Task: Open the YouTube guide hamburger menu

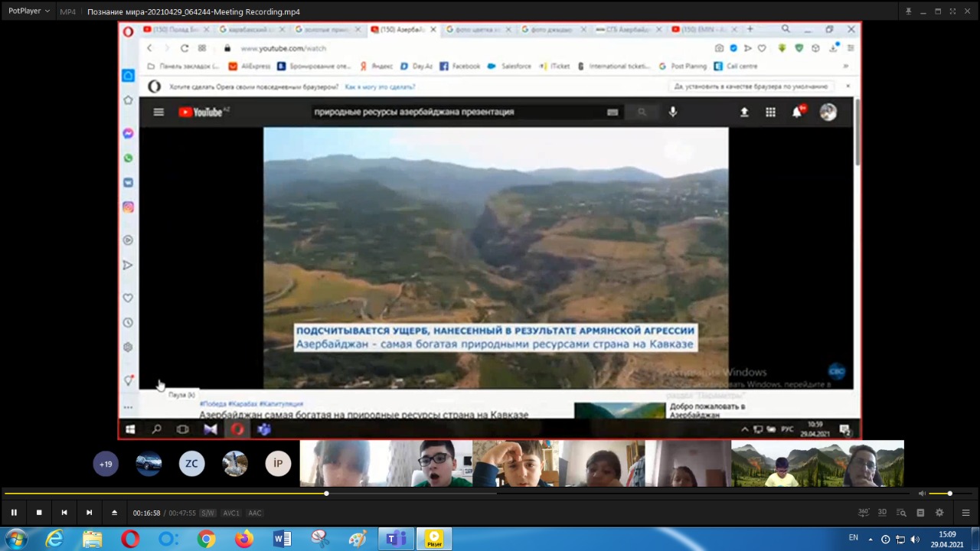Action: click(x=158, y=112)
